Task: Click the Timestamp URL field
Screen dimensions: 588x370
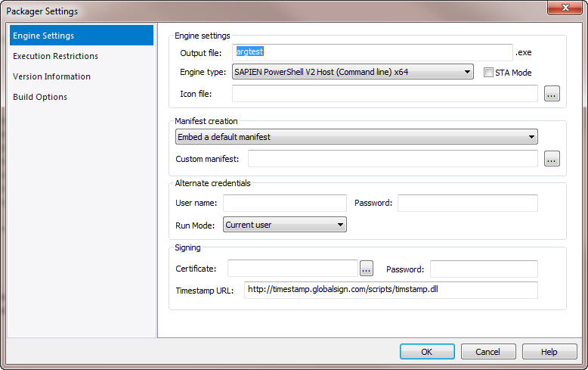Action: tap(391, 290)
